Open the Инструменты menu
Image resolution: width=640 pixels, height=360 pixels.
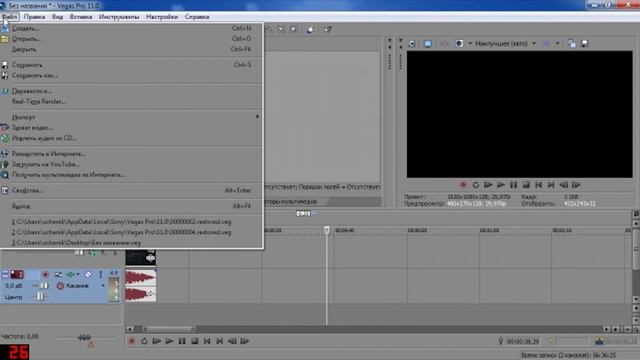coord(119,17)
